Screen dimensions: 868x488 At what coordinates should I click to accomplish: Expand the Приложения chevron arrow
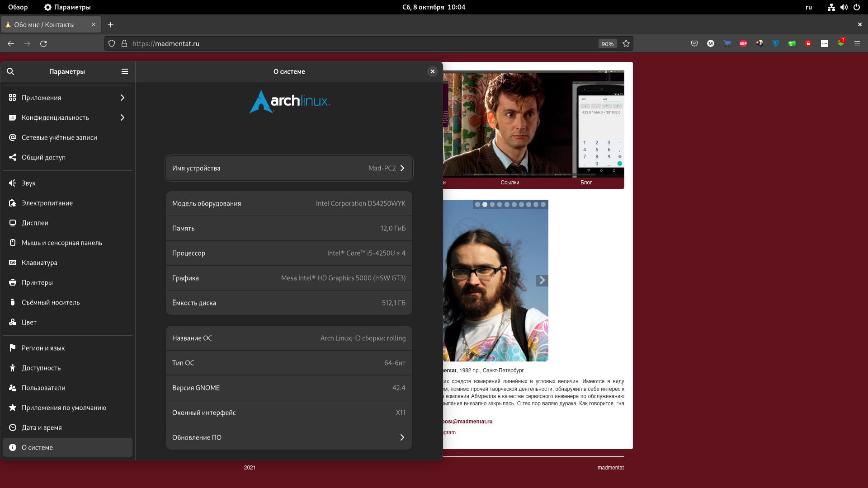123,98
